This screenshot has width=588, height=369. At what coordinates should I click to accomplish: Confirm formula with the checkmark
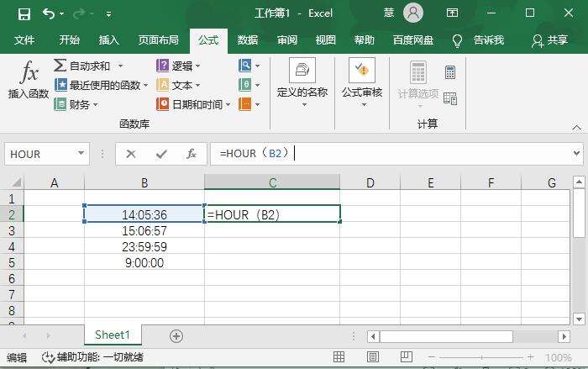(161, 154)
